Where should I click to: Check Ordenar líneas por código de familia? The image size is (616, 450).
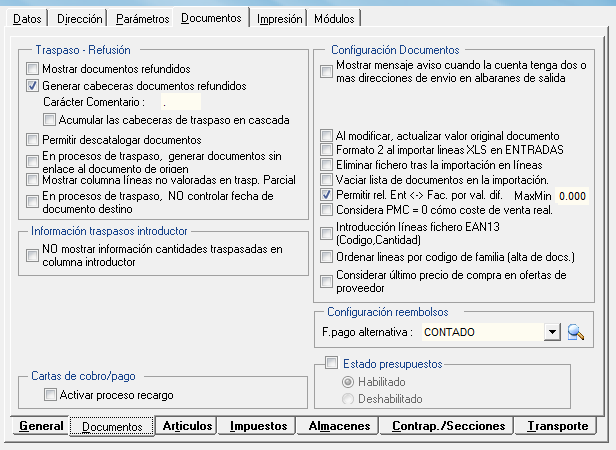coord(326,257)
